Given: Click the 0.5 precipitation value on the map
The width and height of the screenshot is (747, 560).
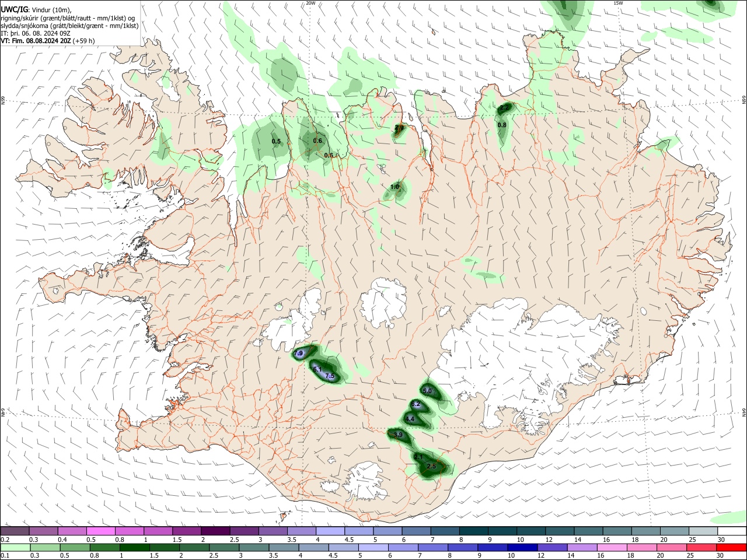Looking at the screenshot, I should pyautogui.click(x=276, y=141).
